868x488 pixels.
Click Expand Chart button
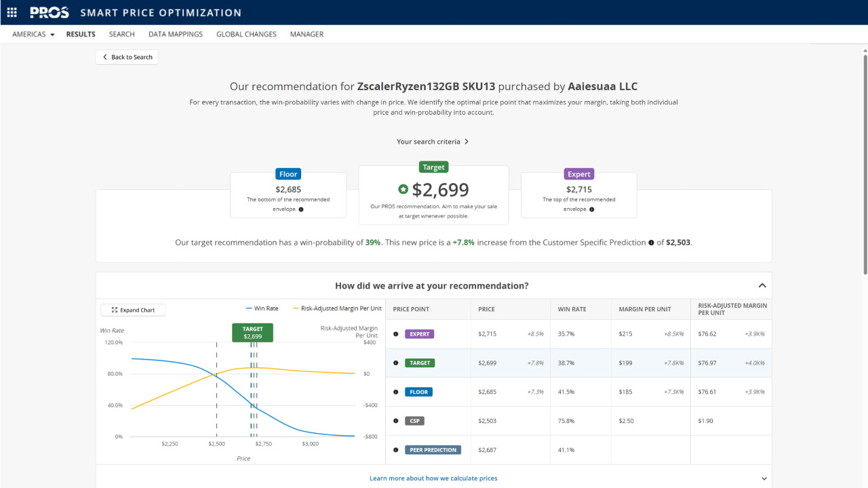pyautogui.click(x=133, y=310)
